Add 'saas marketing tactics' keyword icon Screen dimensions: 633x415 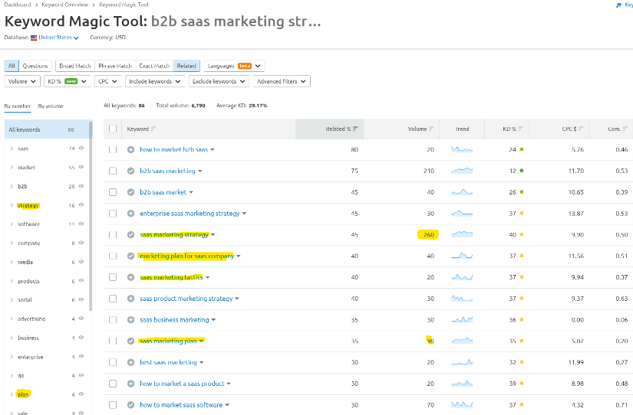pyautogui.click(x=130, y=277)
